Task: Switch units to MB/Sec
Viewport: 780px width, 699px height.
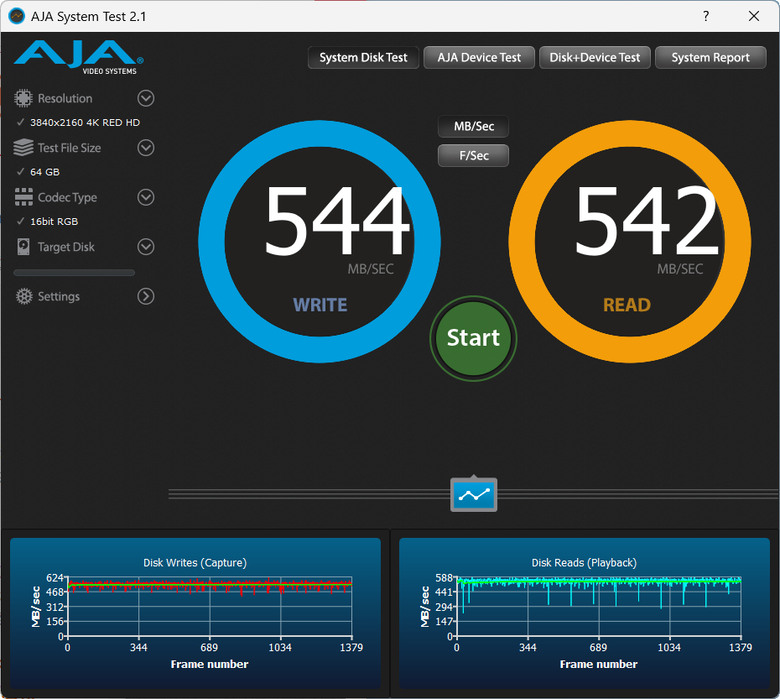Action: coord(474,126)
